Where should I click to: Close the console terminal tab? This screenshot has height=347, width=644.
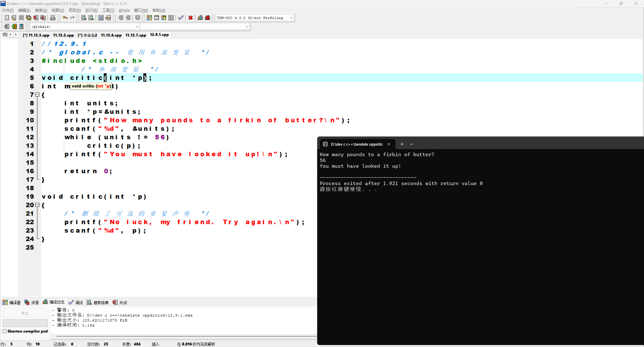click(389, 144)
